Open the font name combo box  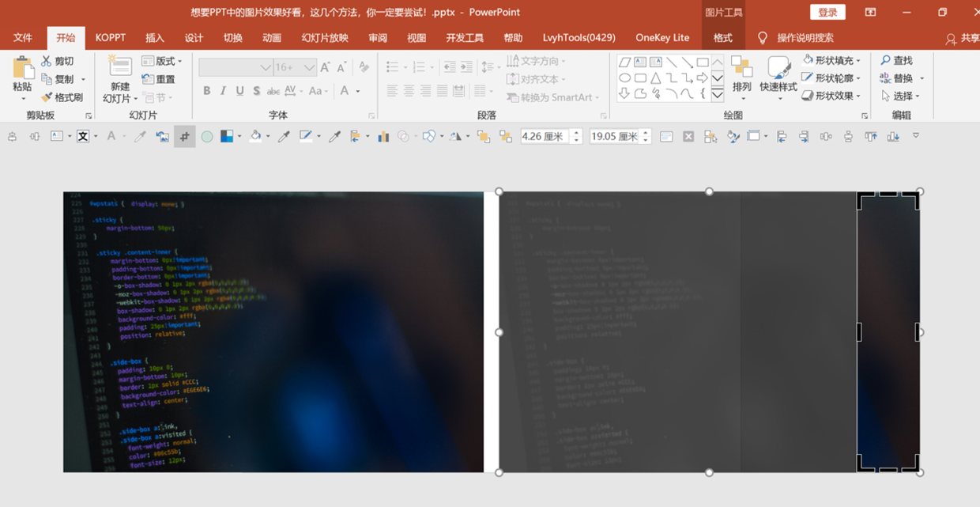coord(236,68)
